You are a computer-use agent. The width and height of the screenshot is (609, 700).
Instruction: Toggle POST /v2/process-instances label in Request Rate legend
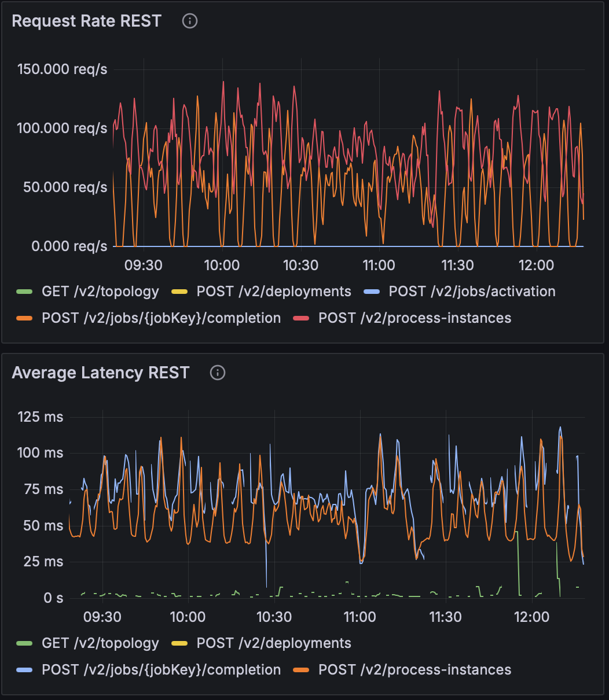click(x=414, y=318)
